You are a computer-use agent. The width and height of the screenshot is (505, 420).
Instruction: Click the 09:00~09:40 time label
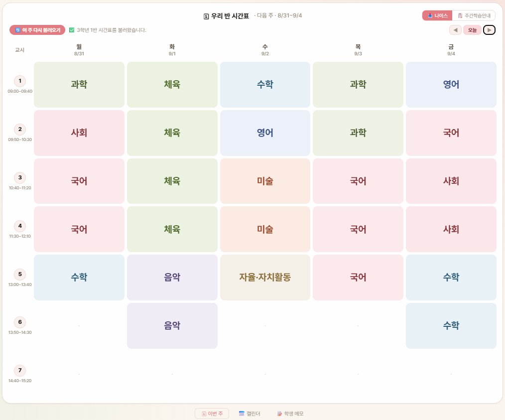coord(20,91)
